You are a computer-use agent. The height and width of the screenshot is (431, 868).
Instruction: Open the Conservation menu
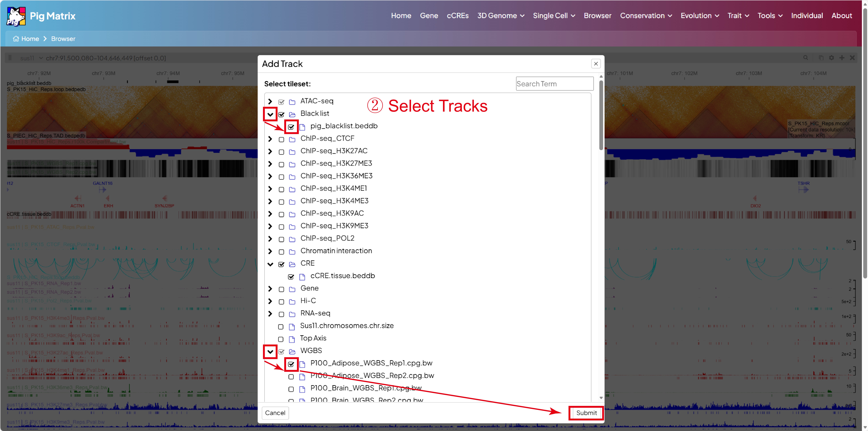646,16
